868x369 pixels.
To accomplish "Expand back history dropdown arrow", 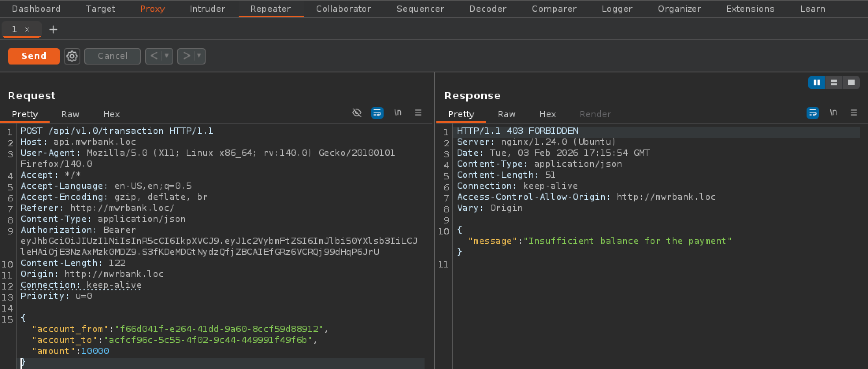I will [167, 56].
